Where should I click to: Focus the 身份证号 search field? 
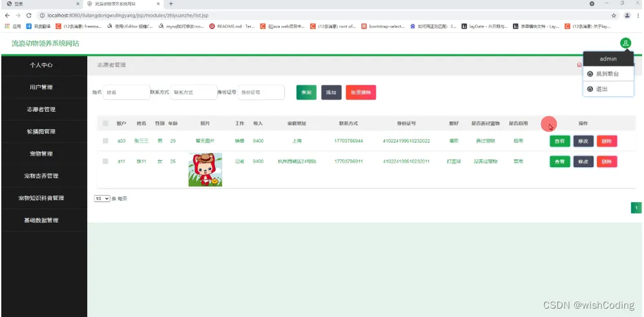261,92
